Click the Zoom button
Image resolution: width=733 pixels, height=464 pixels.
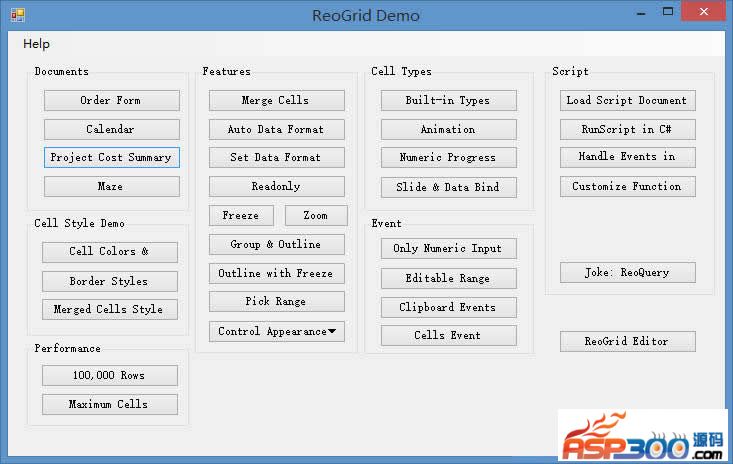[x=316, y=215]
